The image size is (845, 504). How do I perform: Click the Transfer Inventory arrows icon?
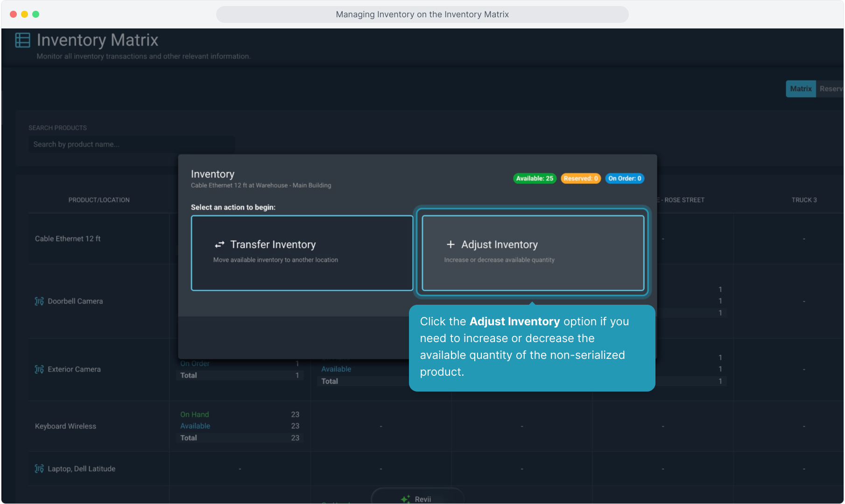click(219, 245)
